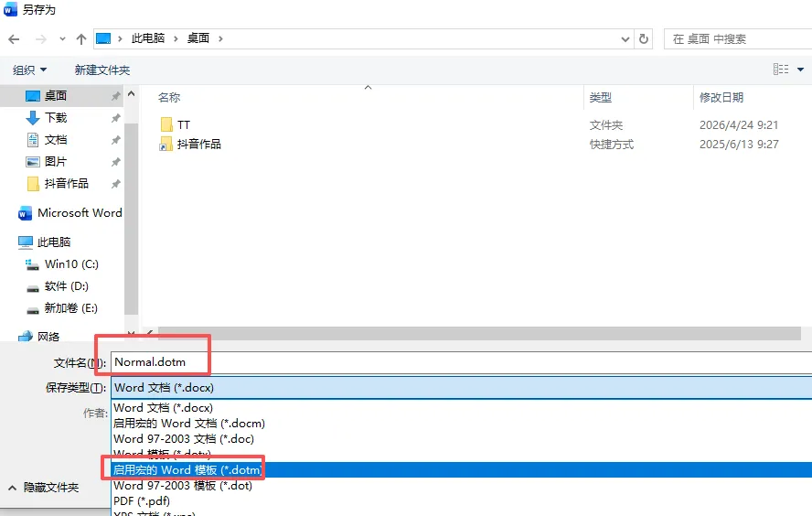This screenshot has width=812, height=516.
Task: Click pin icon next to 下载
Action: point(115,118)
